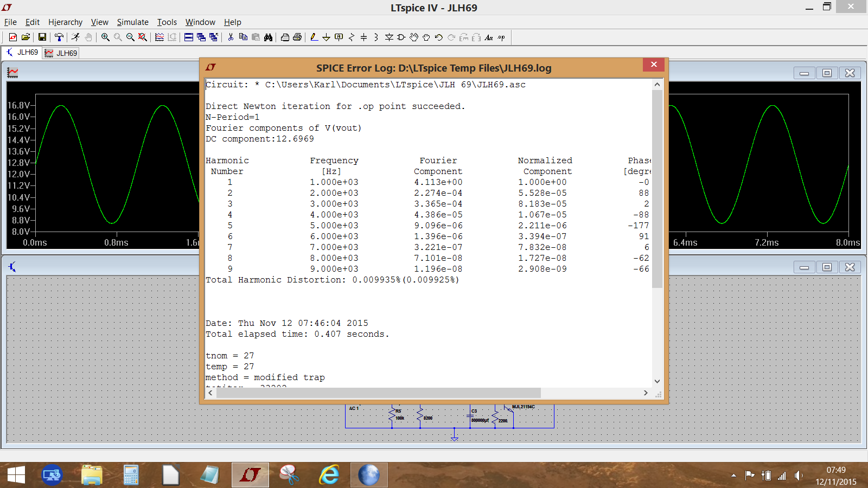Open File Explorer from the taskbar
The height and width of the screenshot is (488, 868).
tap(92, 475)
